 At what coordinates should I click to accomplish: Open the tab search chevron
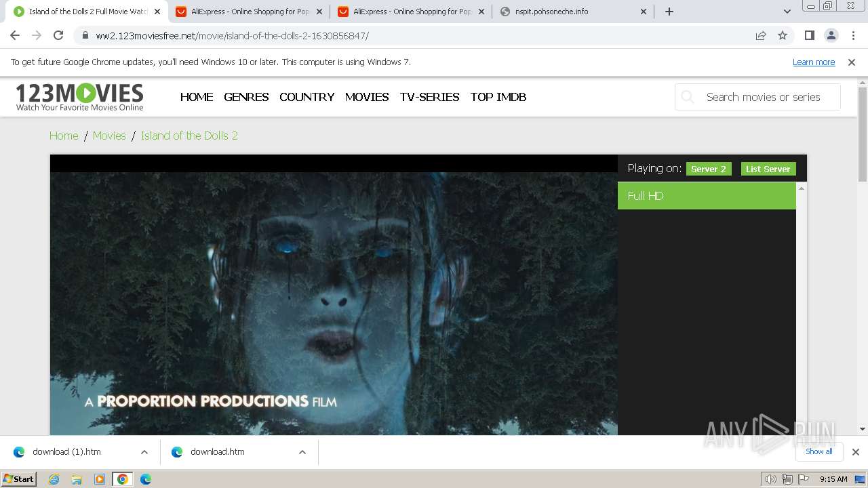[x=787, y=12]
